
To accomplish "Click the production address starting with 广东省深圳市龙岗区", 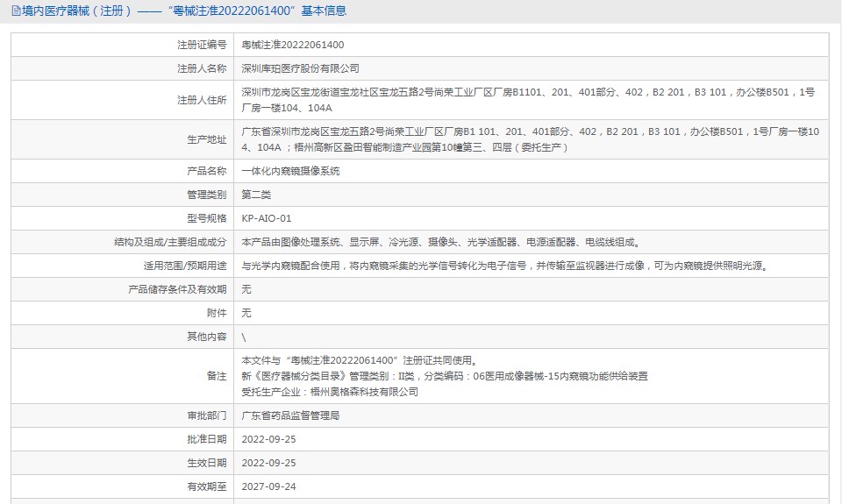I will pos(531,139).
